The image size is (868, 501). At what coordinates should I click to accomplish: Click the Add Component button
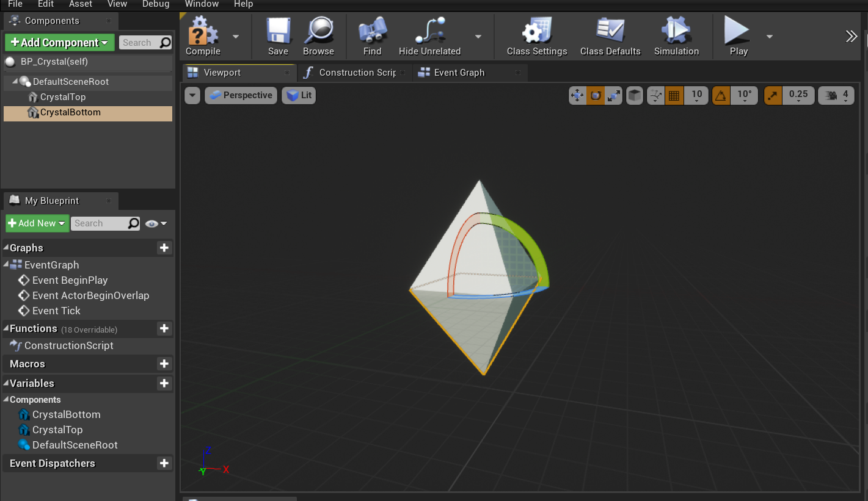click(60, 43)
